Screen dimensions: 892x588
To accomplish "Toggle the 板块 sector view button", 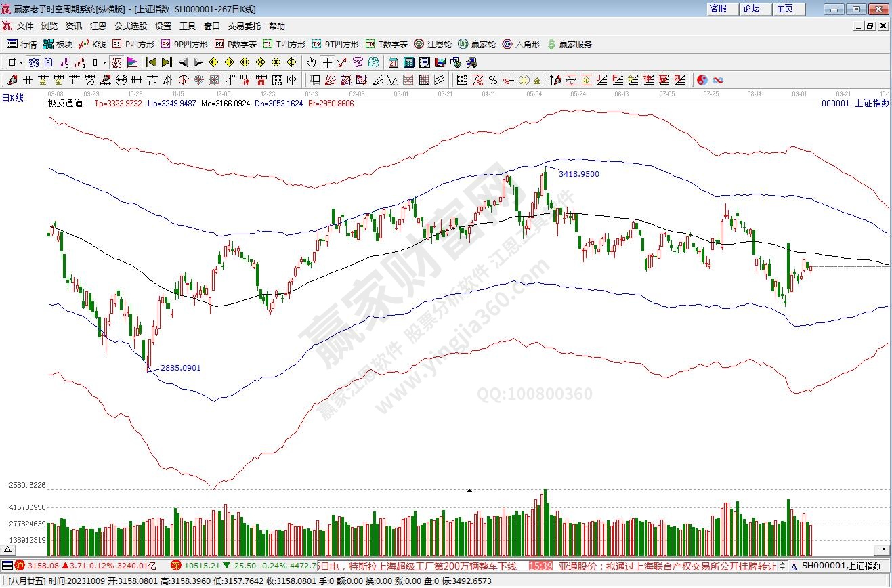I will coord(57,44).
